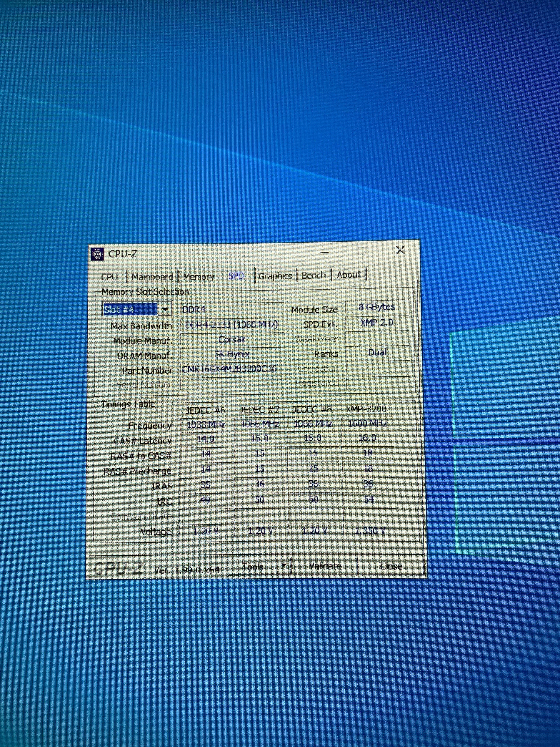Click the 1.350 V XMP voltage cell
560x747 pixels.
tap(370, 531)
